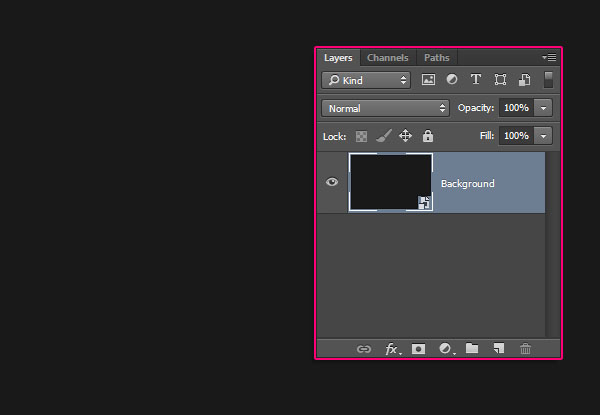
Task: Toggle lock transparent pixels
Action: click(x=362, y=135)
